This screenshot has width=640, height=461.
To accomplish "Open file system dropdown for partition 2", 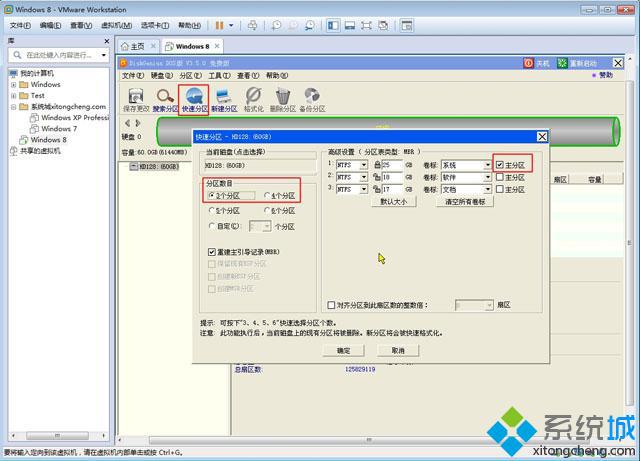I will click(363, 178).
